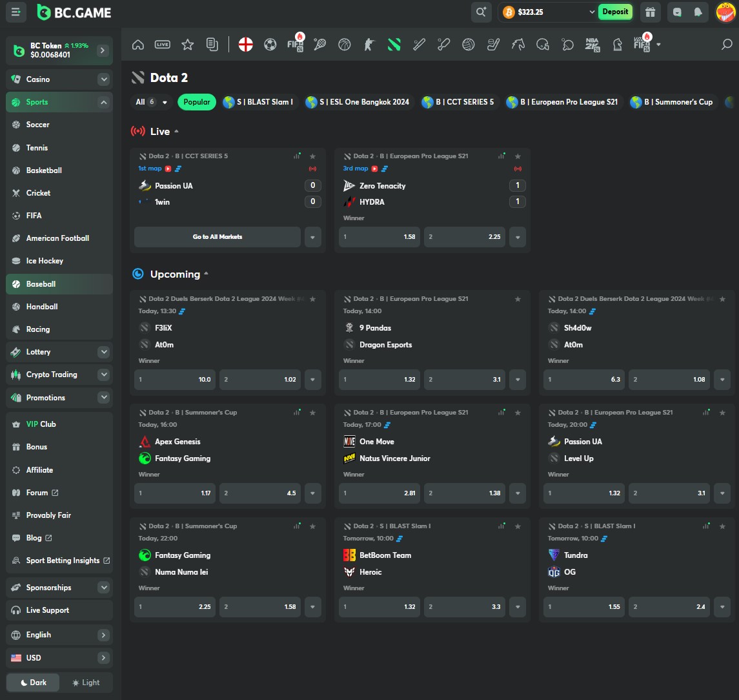Select the Popular filter tab

pos(197,102)
